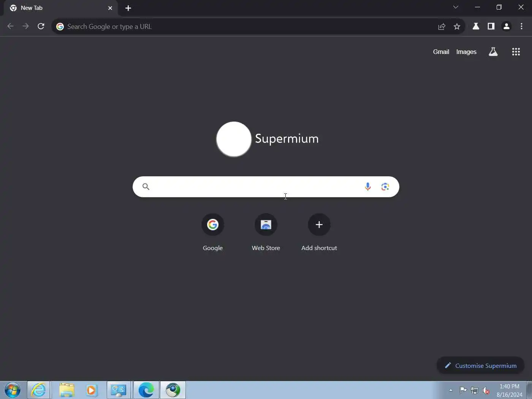532x399 pixels.
Task: Go back to the previous page
Action: pos(10,26)
